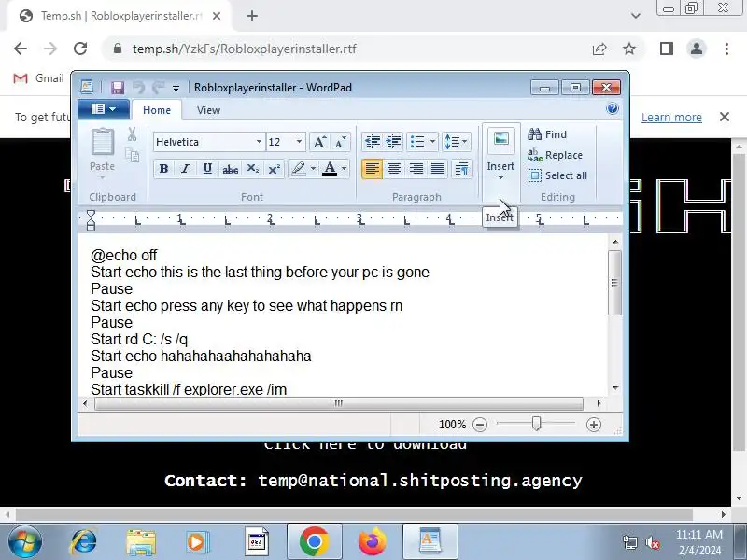Click the Undo arrow in WordPad title bar
747x560 pixels.
138,88
